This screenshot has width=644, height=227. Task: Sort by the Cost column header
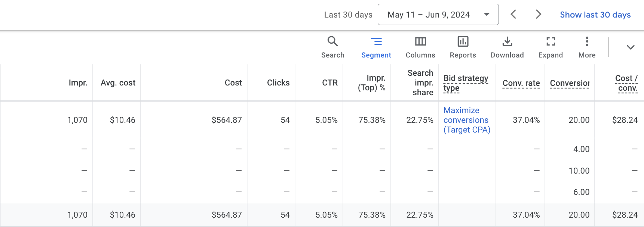click(233, 83)
